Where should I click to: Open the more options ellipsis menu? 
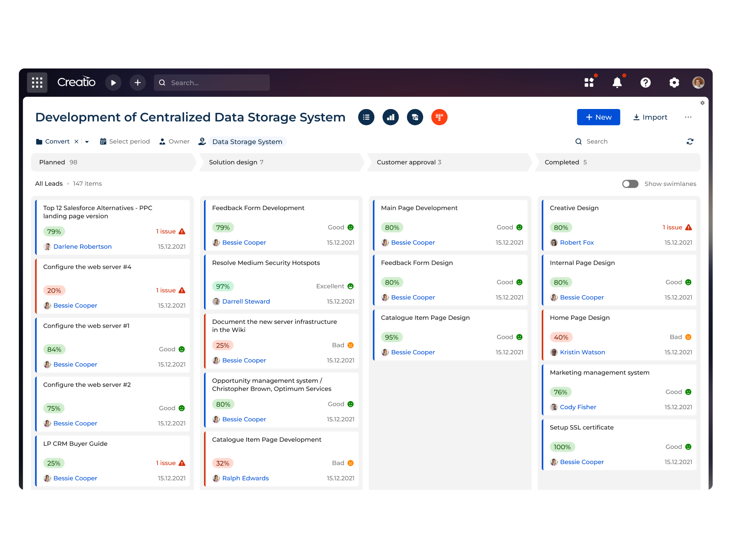tap(688, 117)
